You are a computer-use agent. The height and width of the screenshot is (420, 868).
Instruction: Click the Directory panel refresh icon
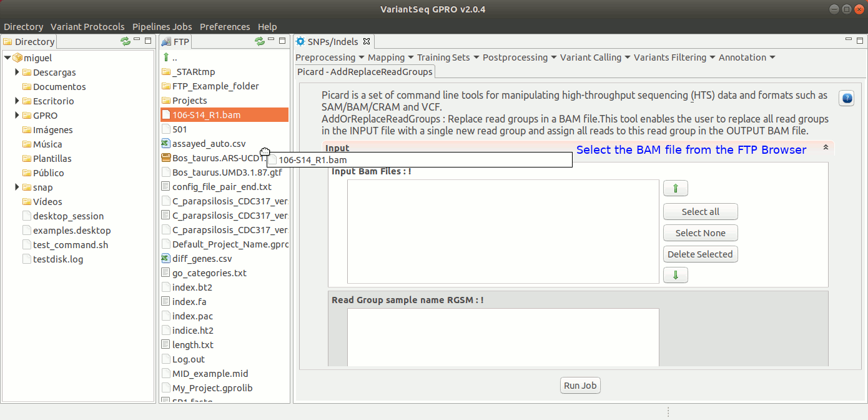126,41
